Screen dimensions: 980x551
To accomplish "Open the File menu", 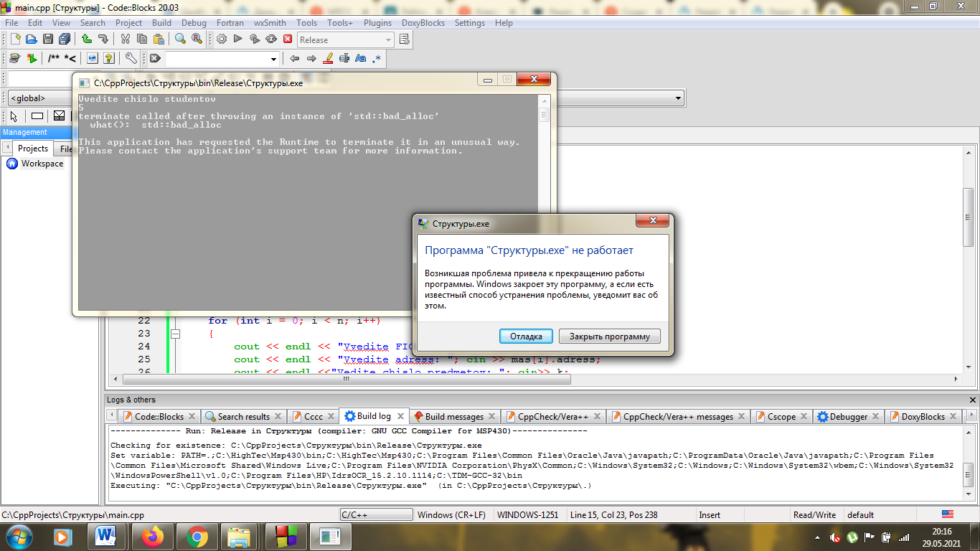I will click(11, 22).
